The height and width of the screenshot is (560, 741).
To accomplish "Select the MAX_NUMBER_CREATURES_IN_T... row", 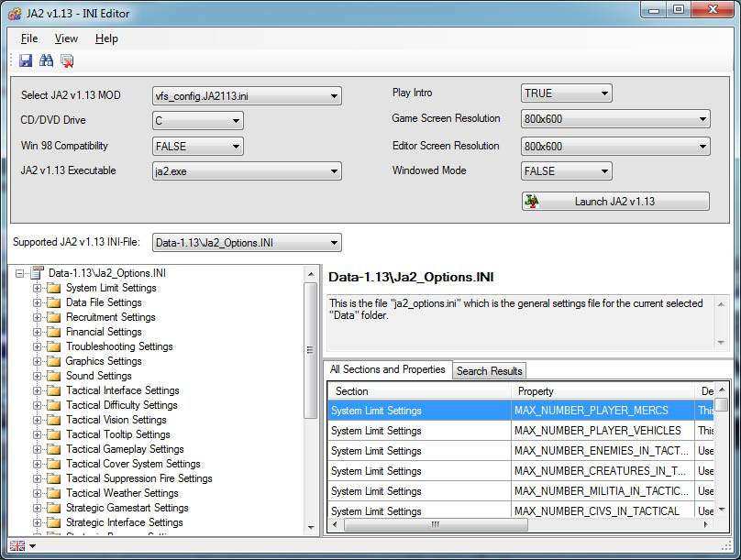I will click(521, 471).
